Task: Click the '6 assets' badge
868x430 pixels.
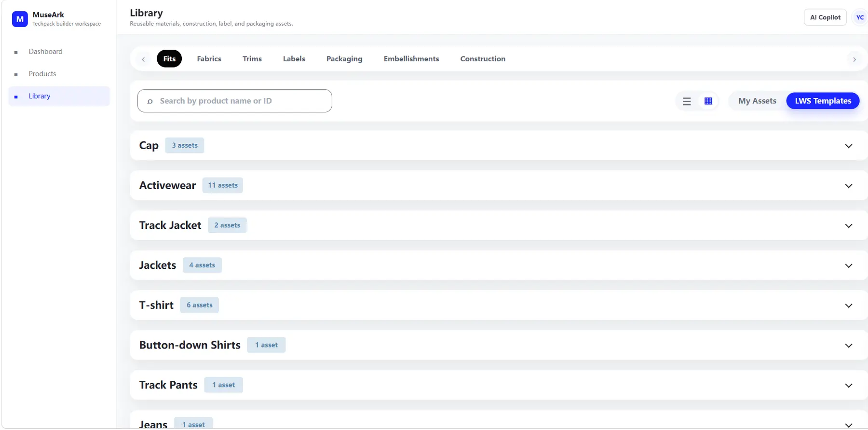Action: click(200, 305)
